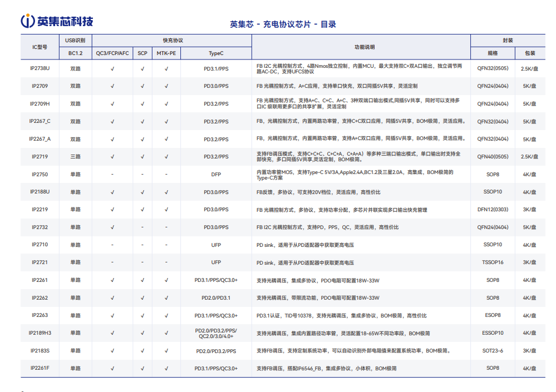Click the IC型号 column header
The image size is (556, 392).
(x=40, y=47)
